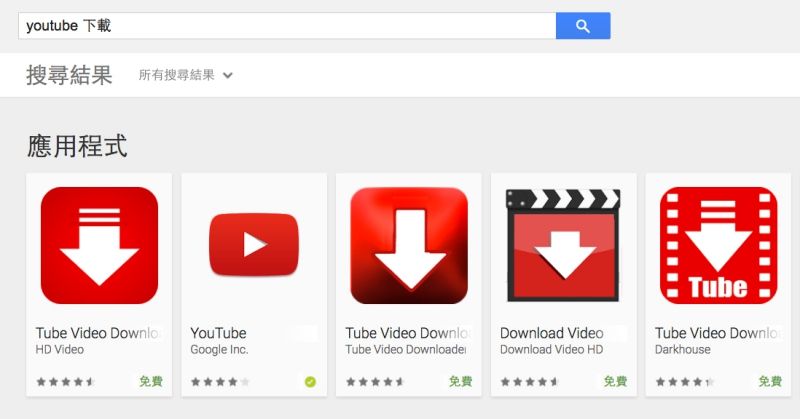Visit developer Darkhouse
This screenshot has height=419, width=800.
point(683,350)
